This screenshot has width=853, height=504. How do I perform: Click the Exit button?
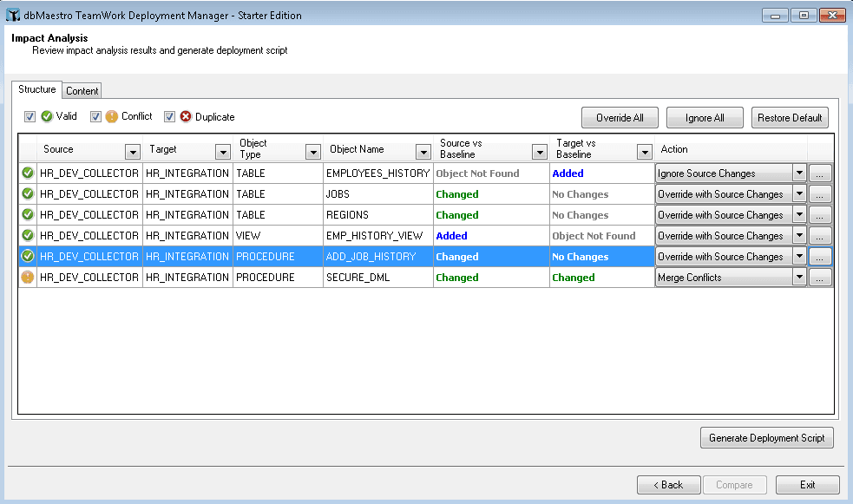point(808,485)
